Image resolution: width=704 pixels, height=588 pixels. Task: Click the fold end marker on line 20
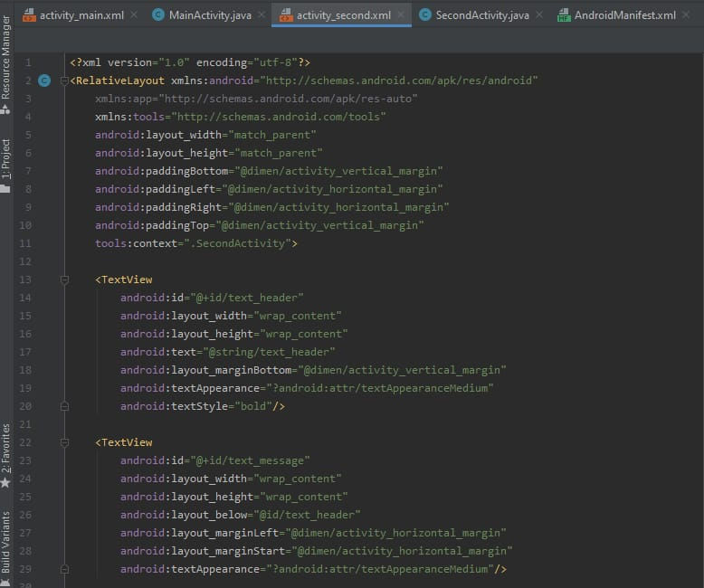64,406
